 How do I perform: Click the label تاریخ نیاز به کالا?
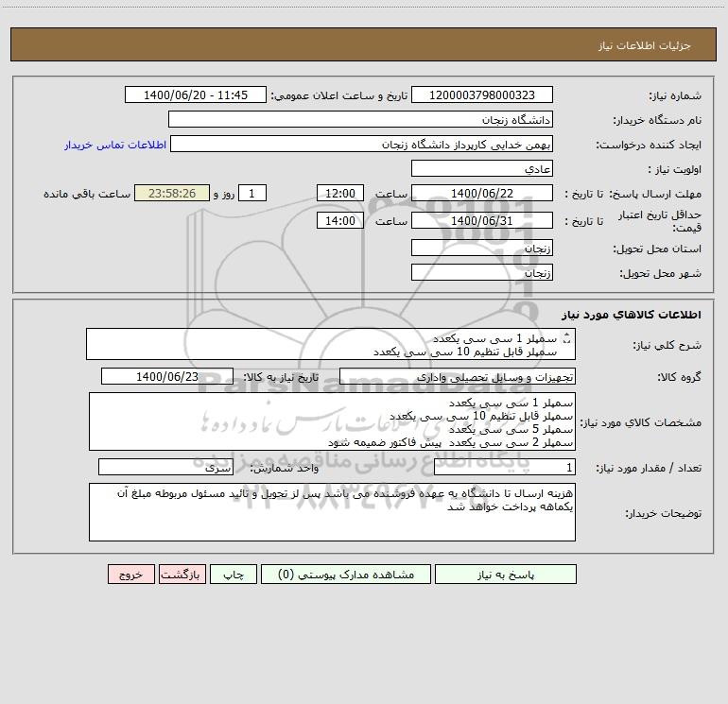click(282, 377)
